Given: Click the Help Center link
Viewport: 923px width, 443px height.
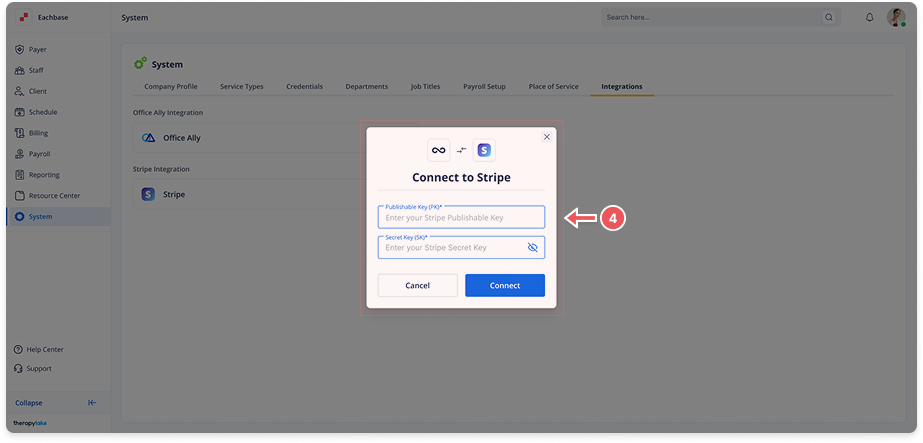Looking at the screenshot, I should pyautogui.click(x=45, y=349).
